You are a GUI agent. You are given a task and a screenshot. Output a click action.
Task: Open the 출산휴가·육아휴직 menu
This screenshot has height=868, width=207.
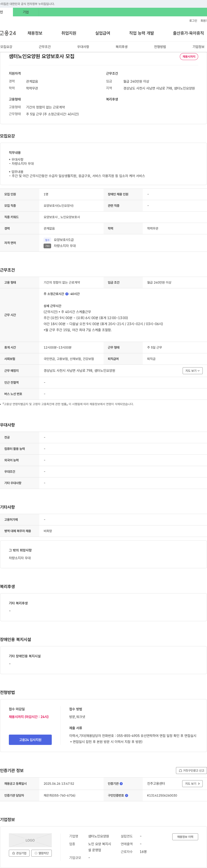click(x=188, y=33)
